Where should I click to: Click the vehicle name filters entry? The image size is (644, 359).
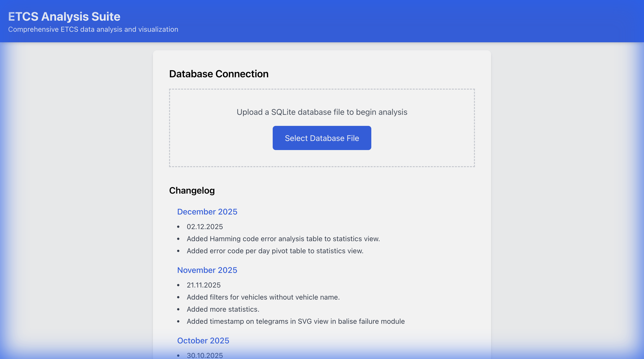263,297
